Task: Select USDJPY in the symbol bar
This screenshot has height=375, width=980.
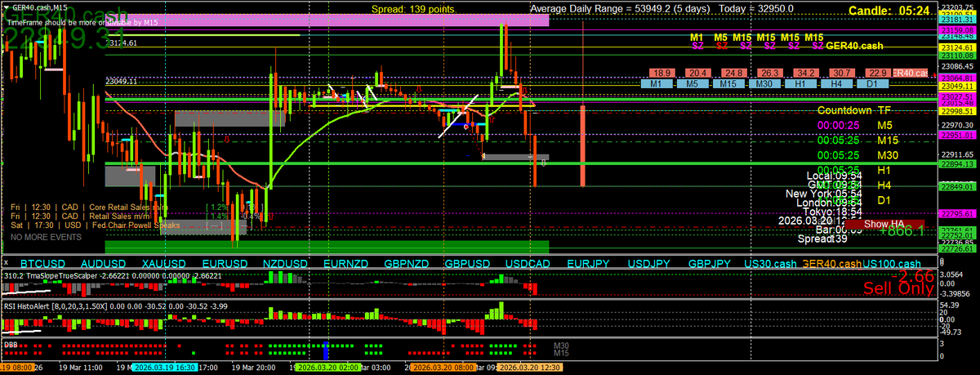Action: (649, 264)
